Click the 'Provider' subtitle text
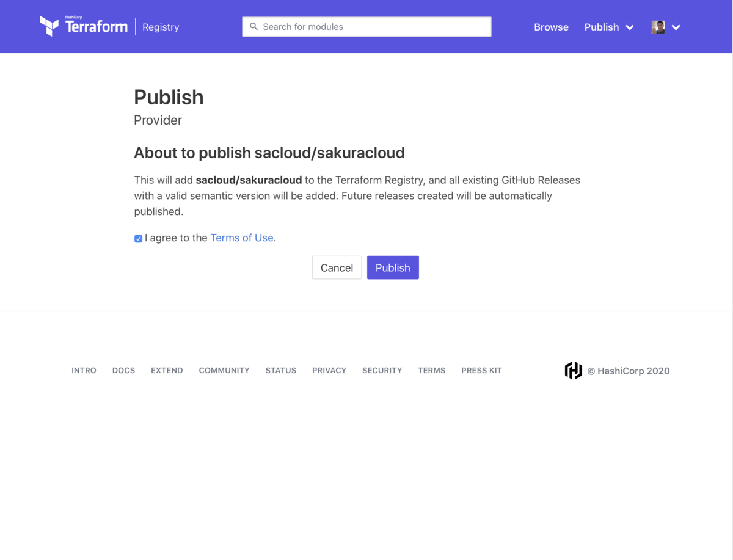 (158, 120)
